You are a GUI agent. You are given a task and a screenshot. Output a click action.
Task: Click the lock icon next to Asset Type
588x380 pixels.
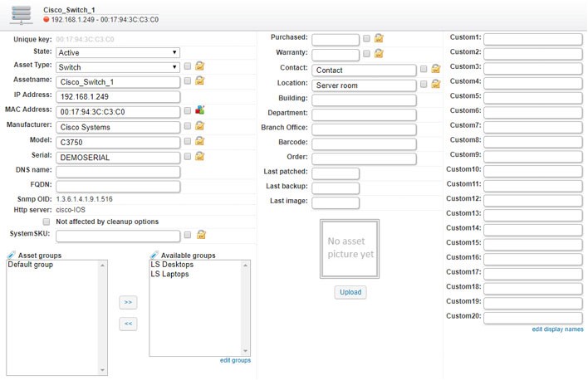click(x=200, y=66)
